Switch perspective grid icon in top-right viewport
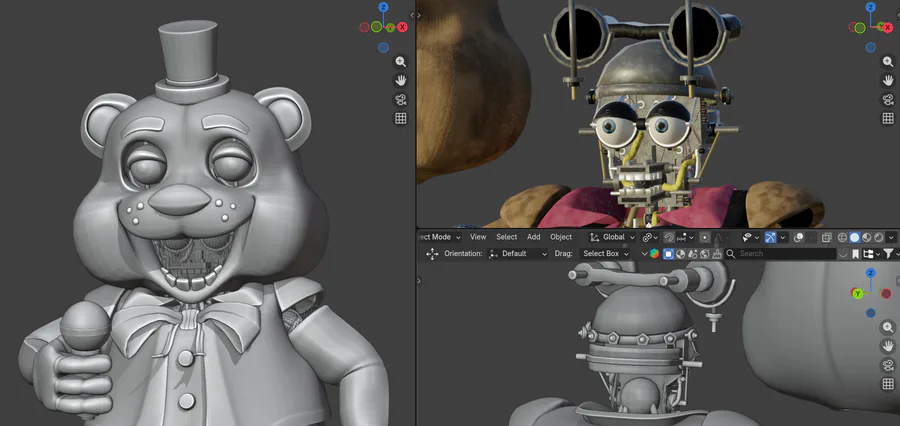The height and width of the screenshot is (426, 900). coord(887,118)
